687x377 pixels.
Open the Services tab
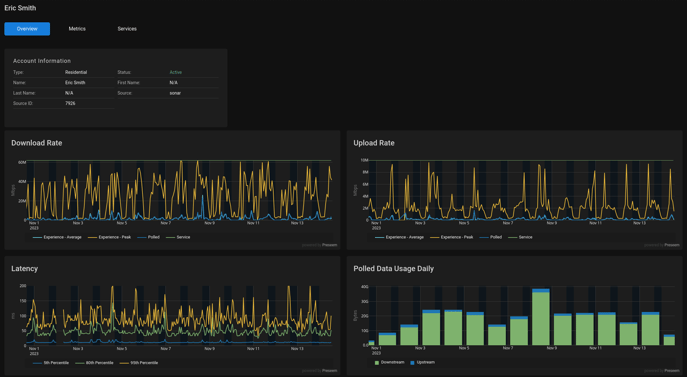point(127,29)
